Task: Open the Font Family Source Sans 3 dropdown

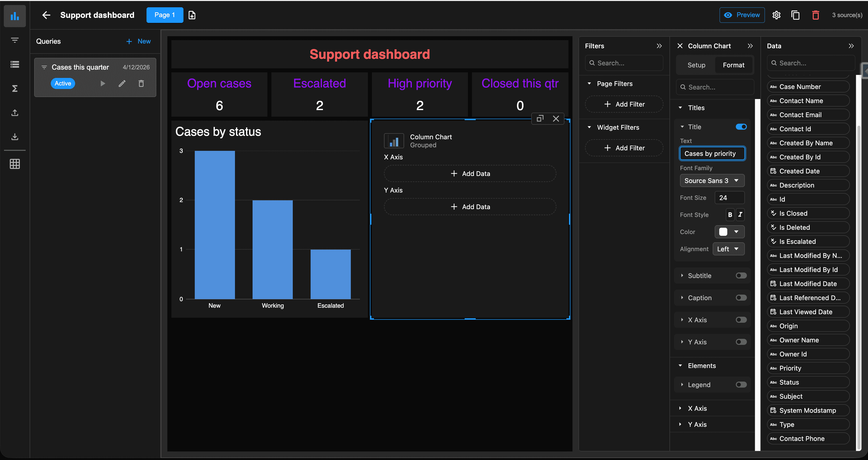Action: [712, 181]
